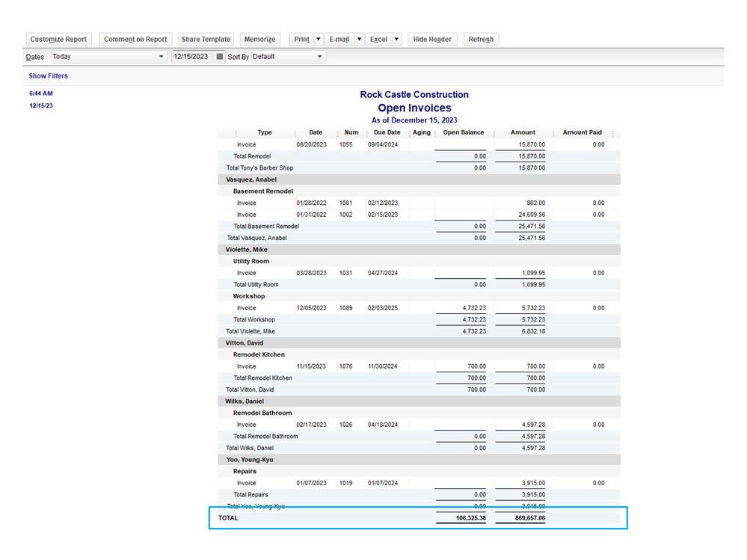Screen dimensions: 747x560
Task: Click the Excel button
Action: pyautogui.click(x=379, y=40)
